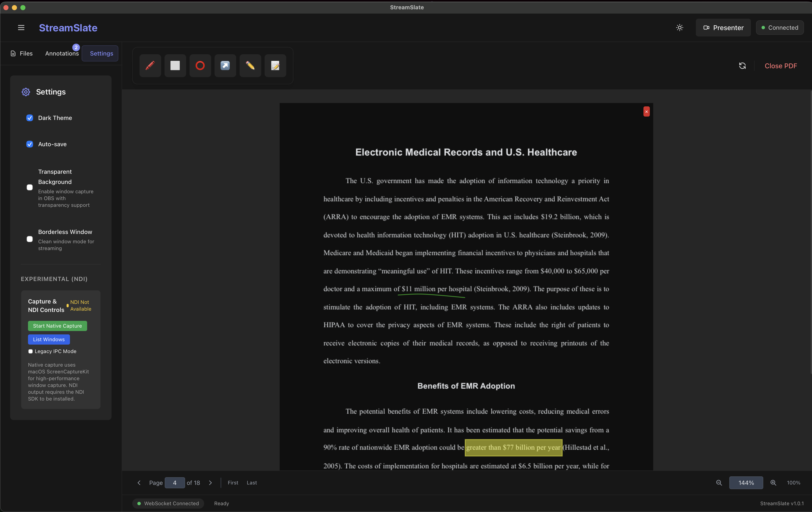812x512 pixels.
Task: Open the memo note annotation tool
Action: coord(275,65)
